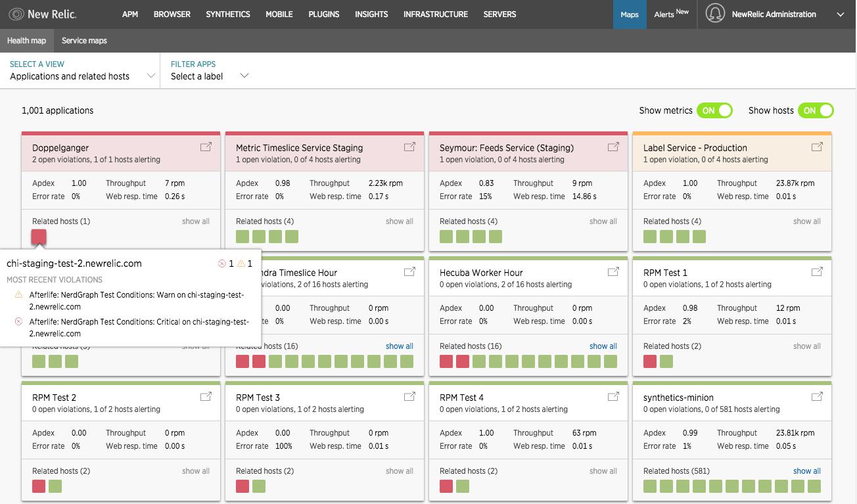
Task: Click show all in Timeslice Hour card
Action: 400,346
